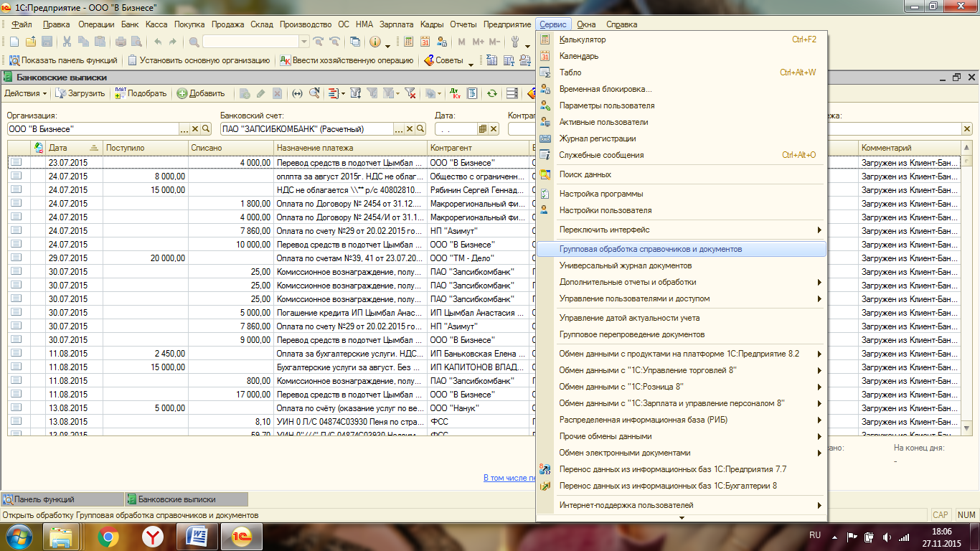980x551 pixels.
Task: Click the Банковский счет input field
Action: point(307,129)
